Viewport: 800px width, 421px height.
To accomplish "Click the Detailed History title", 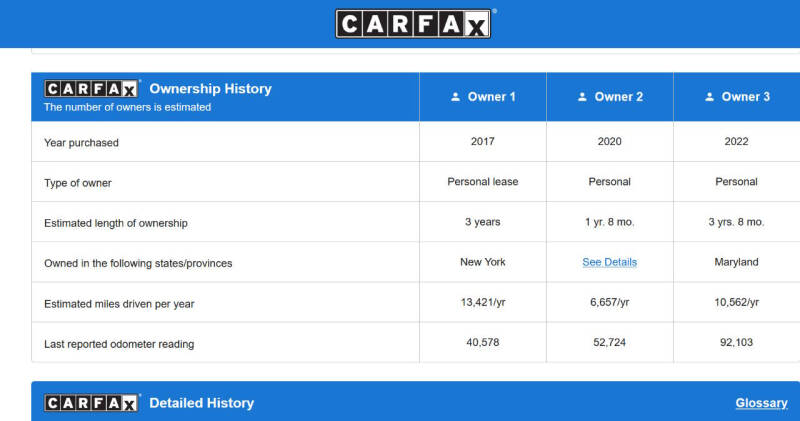I will click(202, 403).
